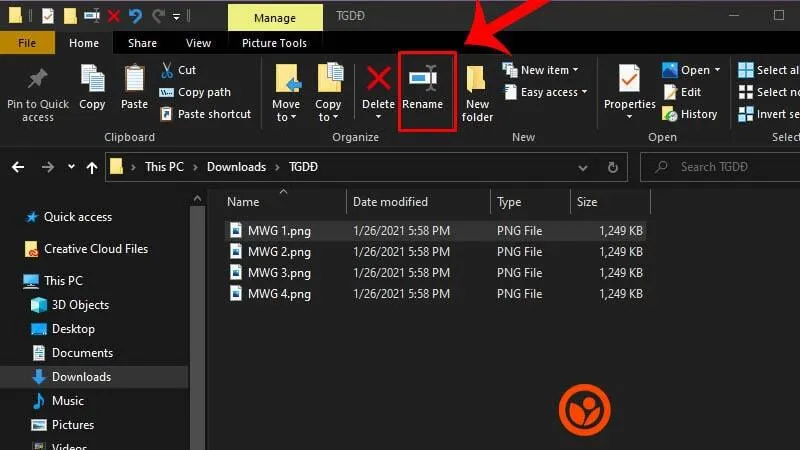Image resolution: width=800 pixels, height=450 pixels.
Task: Click the Copy ribbon button
Action: point(92,87)
